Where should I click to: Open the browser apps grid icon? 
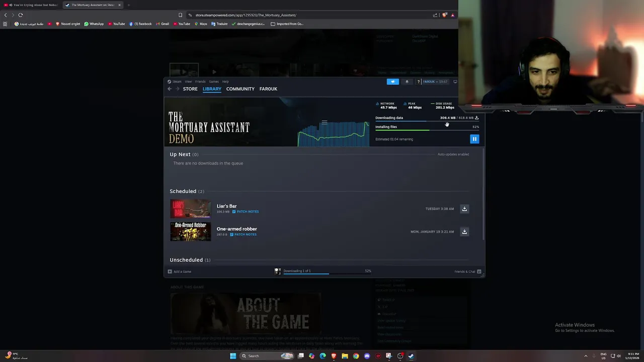[5, 24]
